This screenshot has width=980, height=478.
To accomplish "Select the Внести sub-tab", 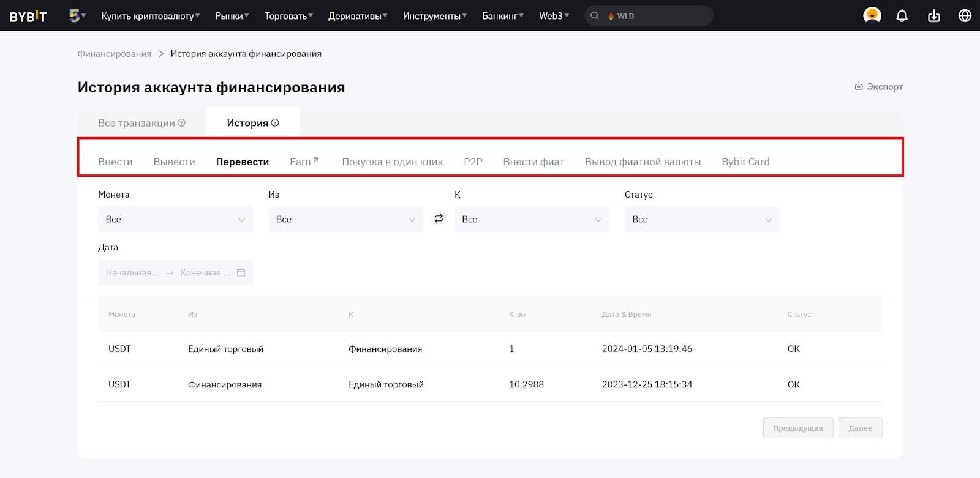I will point(115,162).
